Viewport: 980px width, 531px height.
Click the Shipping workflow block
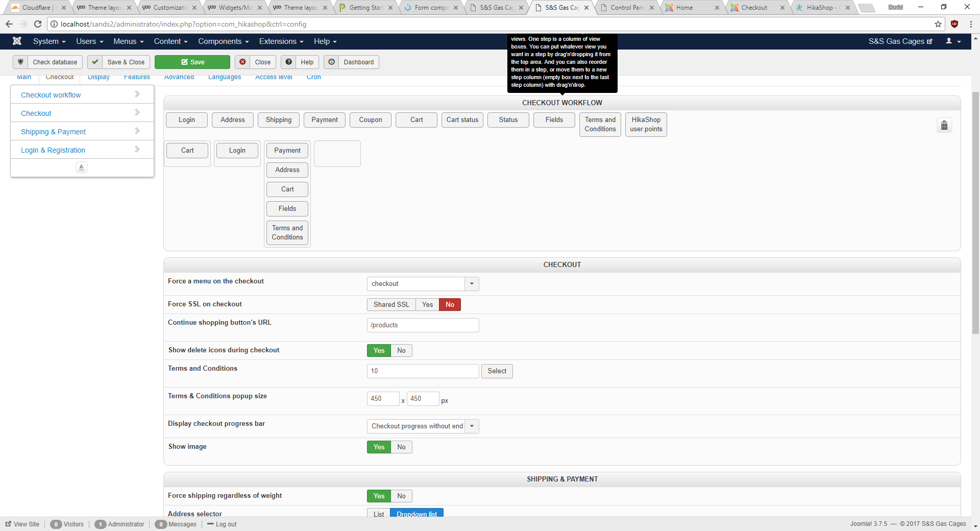(279, 120)
